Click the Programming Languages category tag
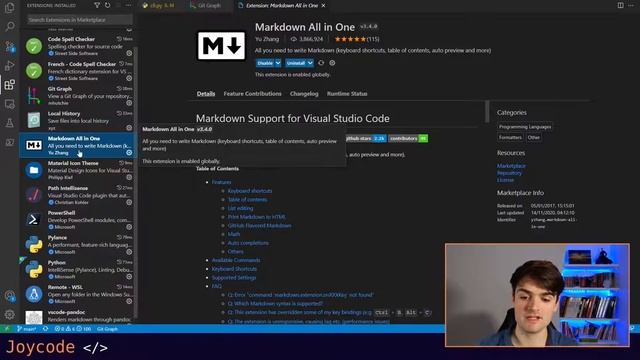The height and width of the screenshot is (360, 640). tap(525, 127)
